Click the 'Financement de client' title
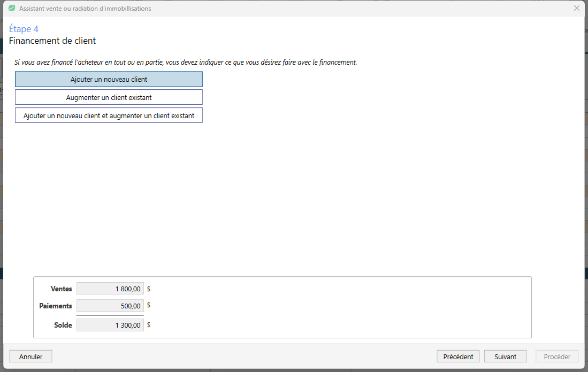Viewport: 588px width, 372px height. [x=52, y=41]
